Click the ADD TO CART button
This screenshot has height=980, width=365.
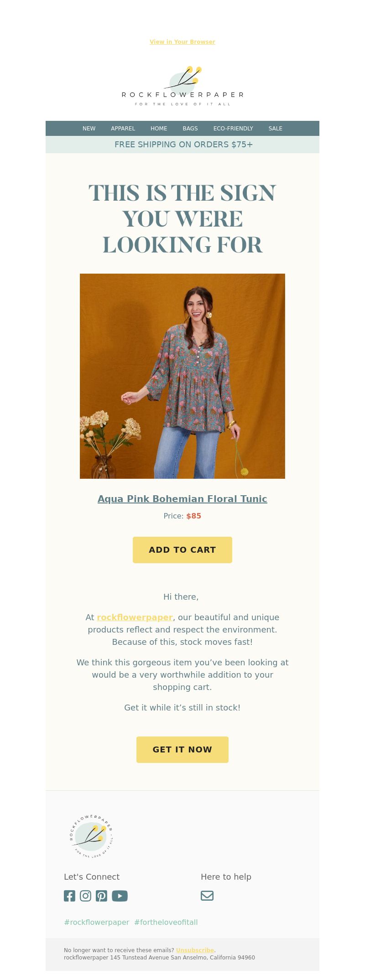click(x=182, y=550)
